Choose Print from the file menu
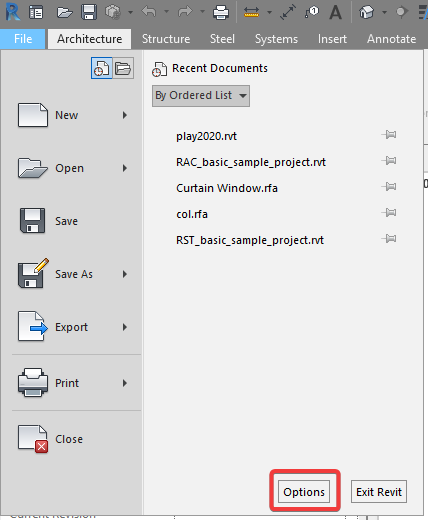 pos(73,383)
